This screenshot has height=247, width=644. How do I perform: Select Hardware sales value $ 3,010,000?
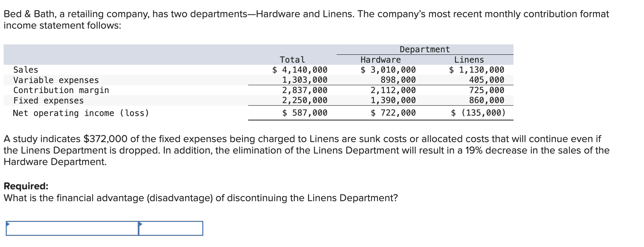pyautogui.click(x=388, y=70)
